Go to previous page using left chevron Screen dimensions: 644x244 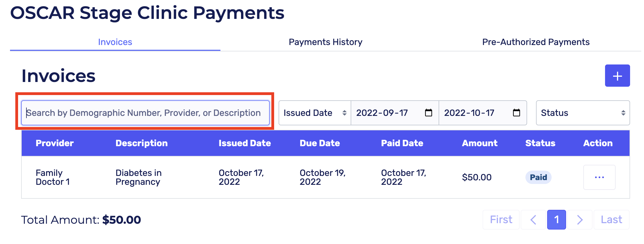pos(533,220)
